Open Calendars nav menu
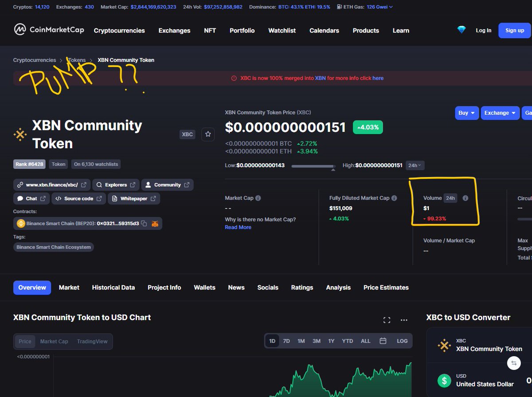532x397 pixels. pyautogui.click(x=324, y=31)
